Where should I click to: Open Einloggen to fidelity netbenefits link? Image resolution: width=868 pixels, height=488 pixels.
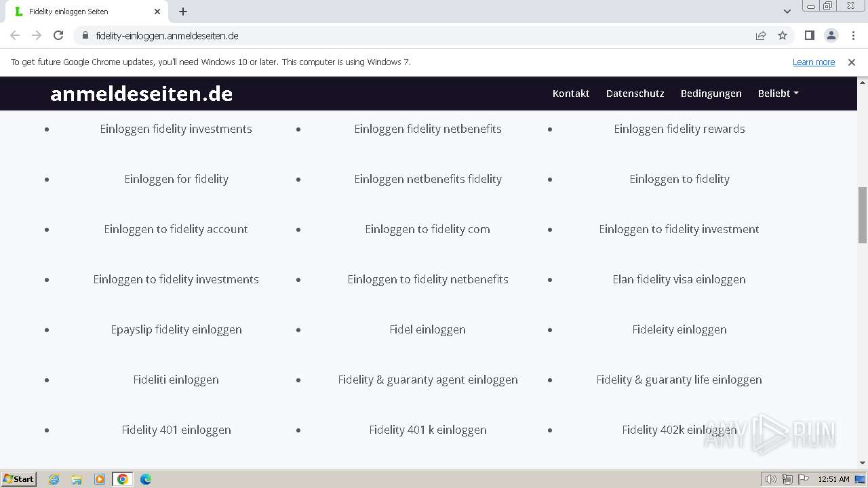click(428, 279)
